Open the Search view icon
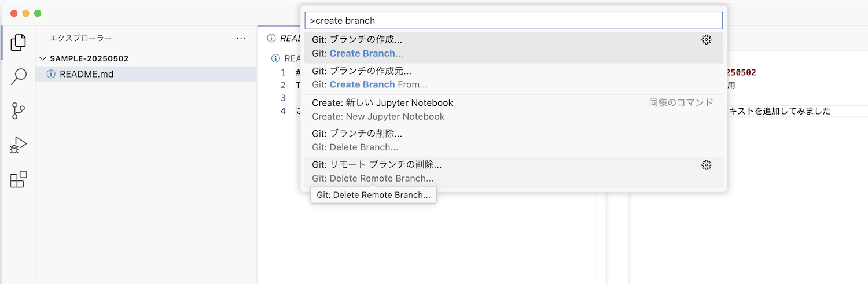The height and width of the screenshot is (284, 868). point(19,76)
